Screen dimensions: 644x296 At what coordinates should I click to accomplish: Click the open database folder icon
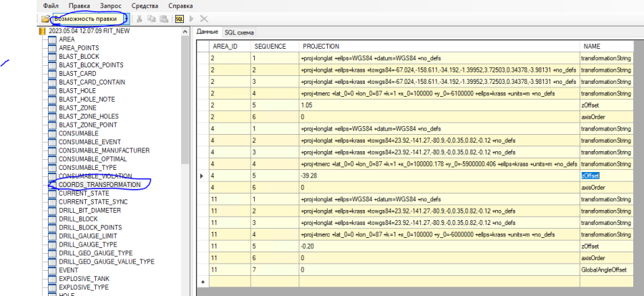pyautogui.click(x=45, y=18)
